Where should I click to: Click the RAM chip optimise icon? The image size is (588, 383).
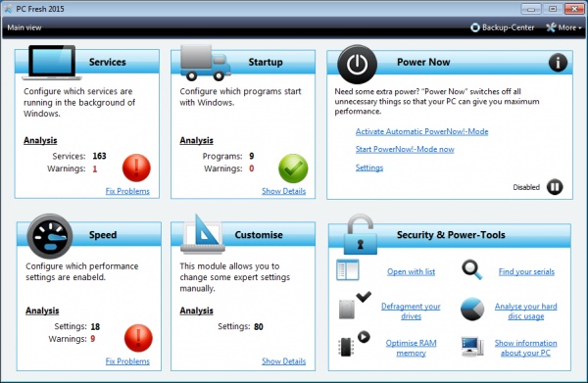pos(354,343)
